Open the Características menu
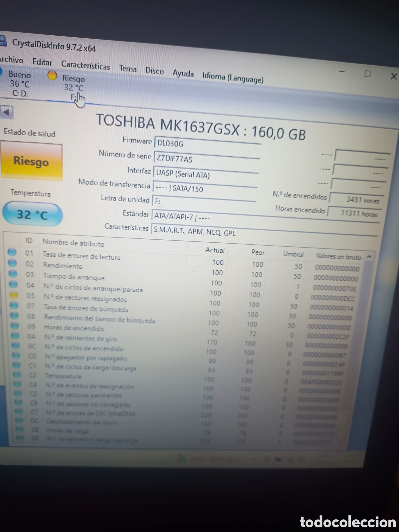399x532 pixels. point(85,65)
